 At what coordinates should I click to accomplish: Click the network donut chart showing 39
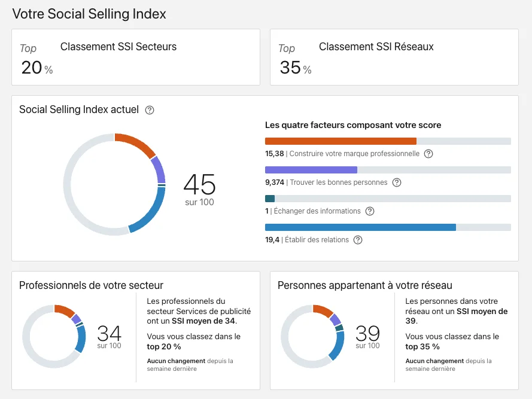tap(312, 336)
